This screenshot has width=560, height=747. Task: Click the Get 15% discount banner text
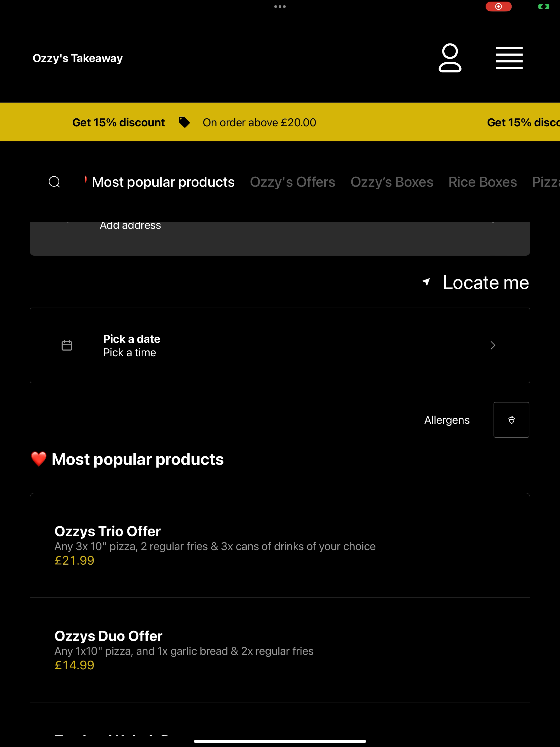(x=119, y=122)
